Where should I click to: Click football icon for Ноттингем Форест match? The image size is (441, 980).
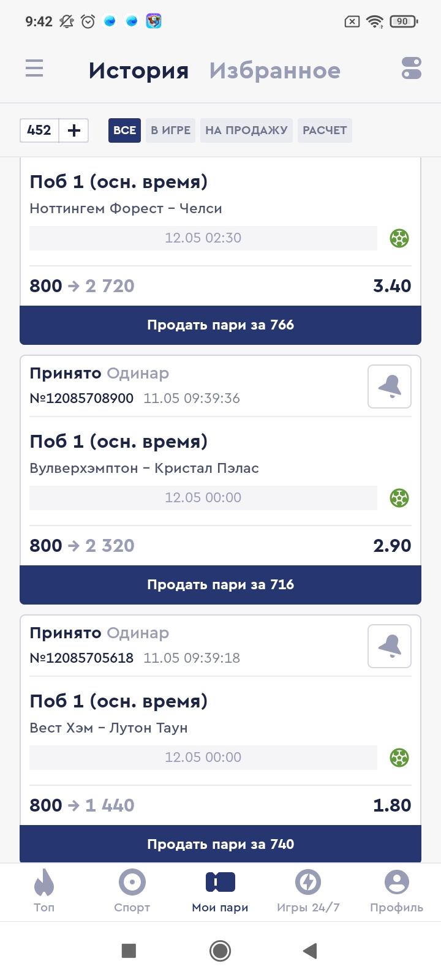click(x=399, y=238)
